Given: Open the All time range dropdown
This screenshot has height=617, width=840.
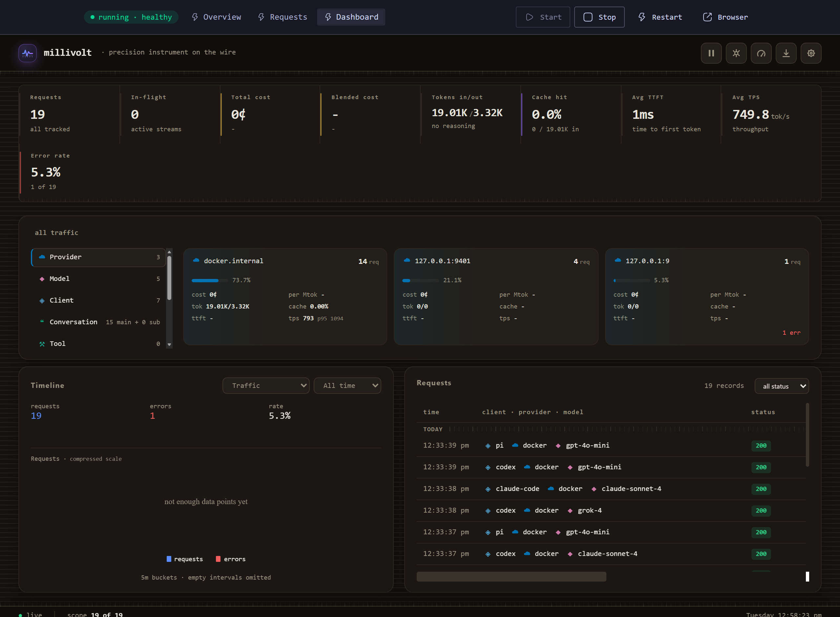Looking at the screenshot, I should click(x=347, y=385).
